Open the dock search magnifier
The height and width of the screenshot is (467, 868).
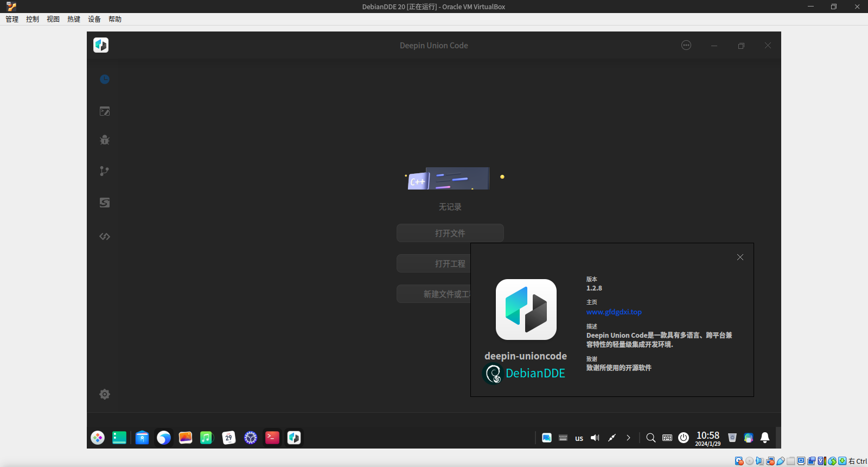pyautogui.click(x=651, y=438)
